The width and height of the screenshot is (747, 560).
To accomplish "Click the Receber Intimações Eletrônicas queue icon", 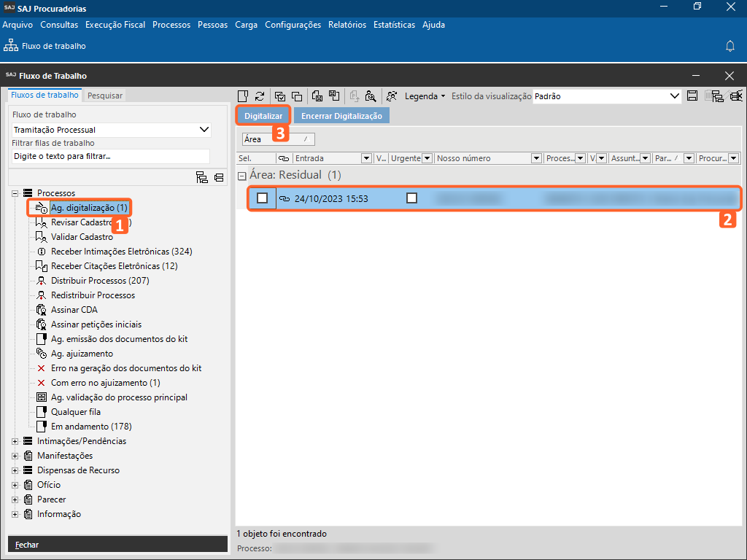I will [42, 252].
